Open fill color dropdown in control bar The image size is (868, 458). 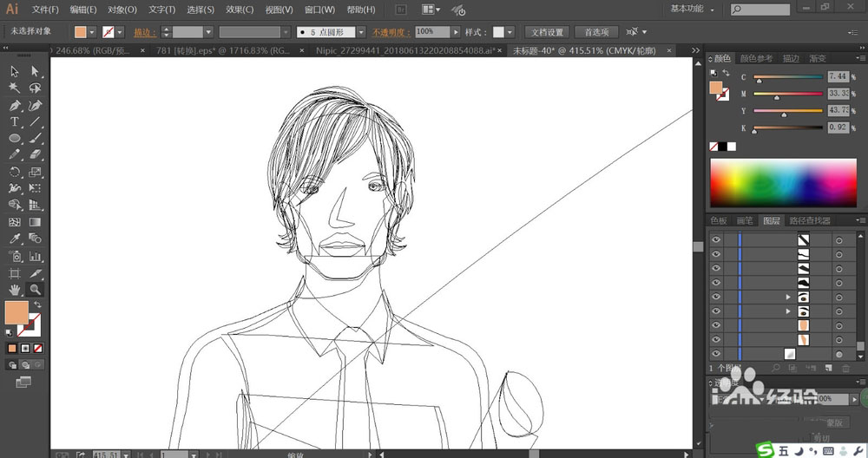tap(92, 32)
